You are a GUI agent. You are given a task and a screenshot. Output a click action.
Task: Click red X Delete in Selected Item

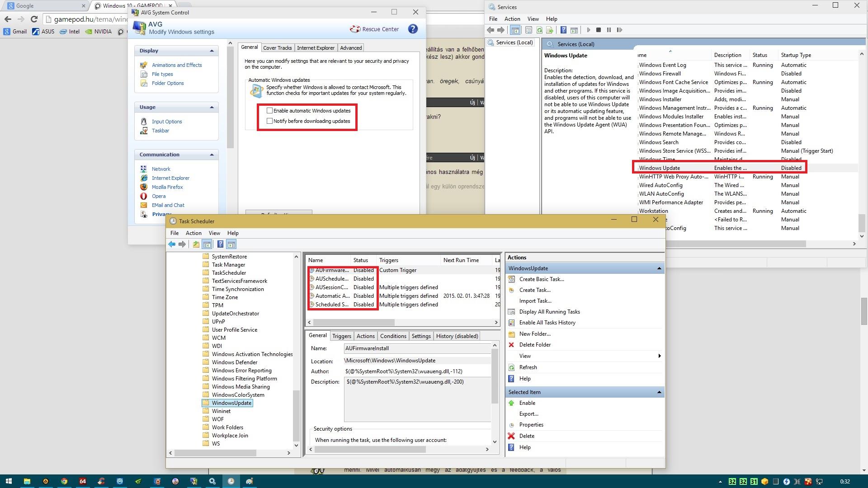tap(511, 436)
